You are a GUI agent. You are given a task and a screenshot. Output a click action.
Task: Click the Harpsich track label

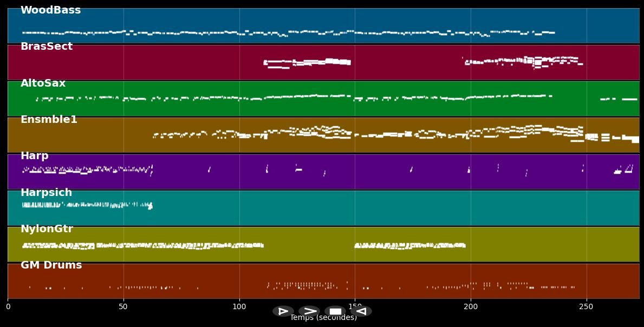pos(46,193)
